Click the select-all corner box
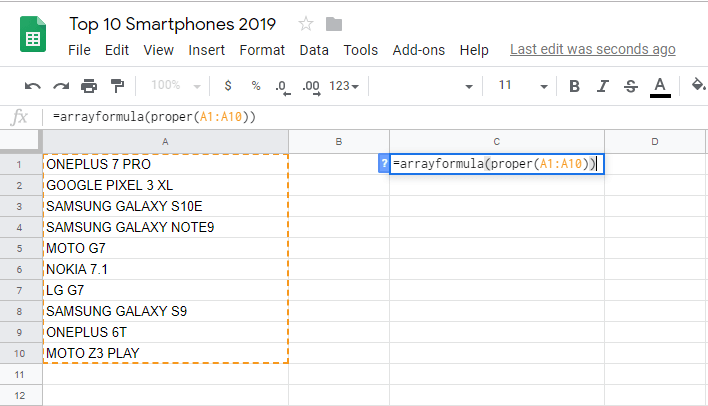The height and width of the screenshot is (406, 708). point(19,141)
